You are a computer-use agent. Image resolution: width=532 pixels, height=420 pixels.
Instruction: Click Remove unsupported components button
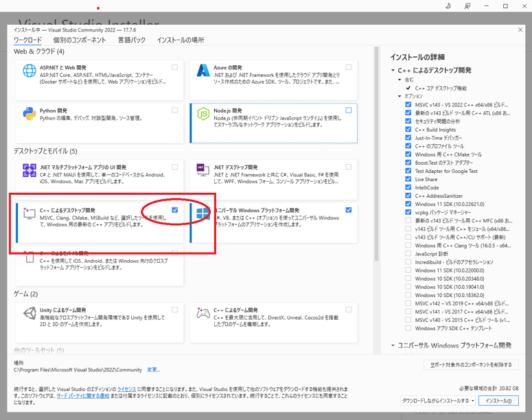(471, 364)
